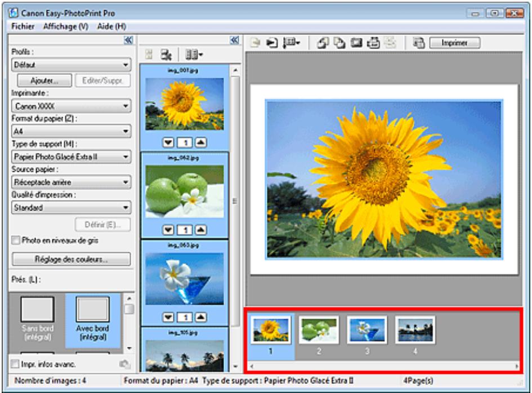Click the copies field of img_063.jpg
532x393 pixels.
[x=185, y=318]
